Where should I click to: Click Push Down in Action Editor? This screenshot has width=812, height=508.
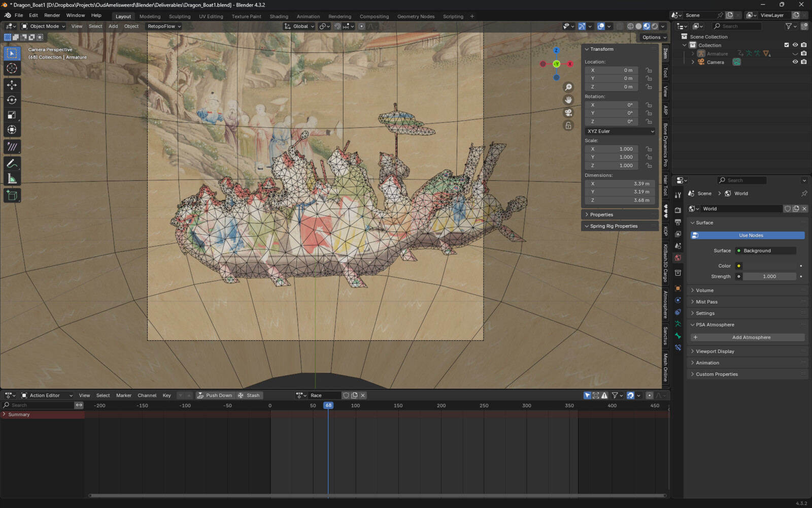click(215, 396)
